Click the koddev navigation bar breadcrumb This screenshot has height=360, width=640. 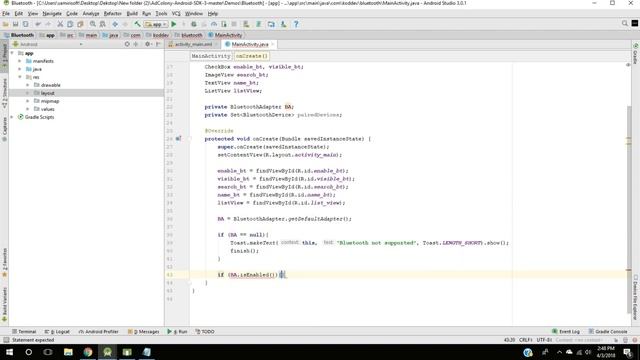[157, 35]
